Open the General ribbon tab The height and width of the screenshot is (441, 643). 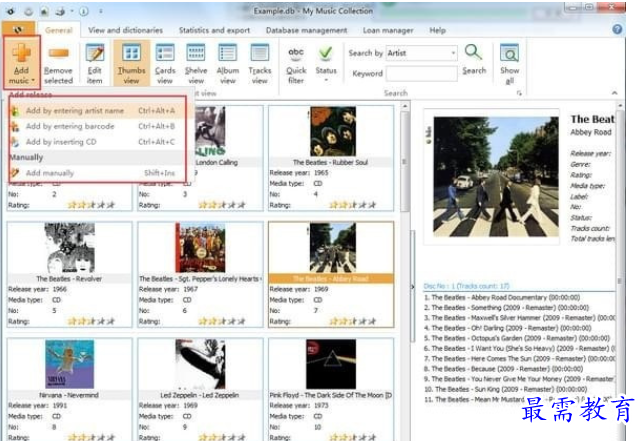(x=59, y=30)
